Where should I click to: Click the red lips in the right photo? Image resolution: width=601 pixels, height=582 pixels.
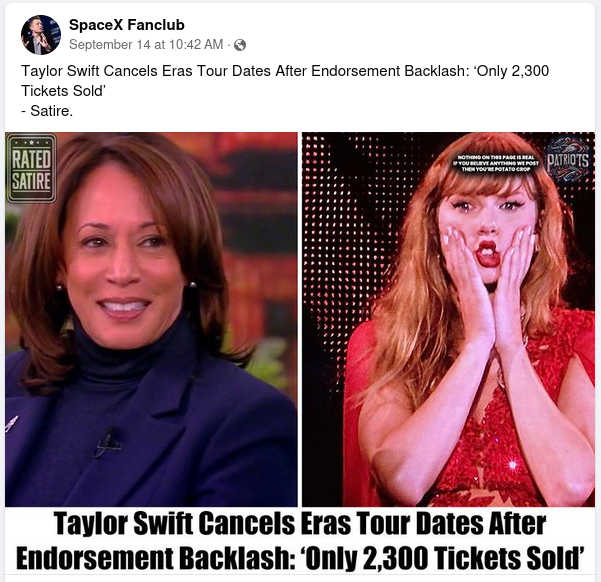(488, 253)
